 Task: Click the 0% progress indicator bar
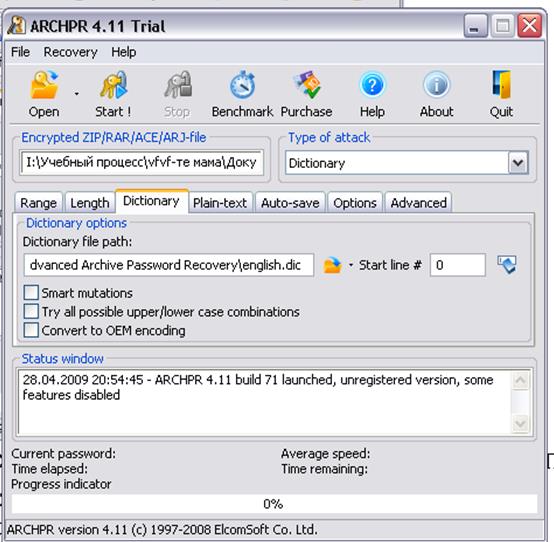pos(274,503)
